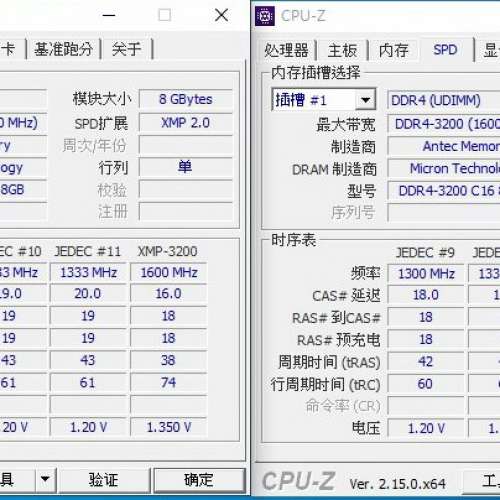
Task: Click the Antec Memory manufacturer field
Action: [444, 146]
